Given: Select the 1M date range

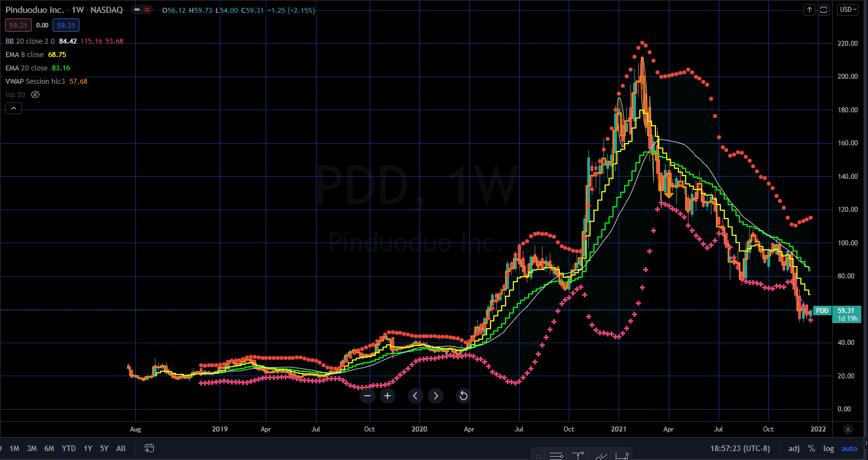Looking at the screenshot, I should point(15,448).
